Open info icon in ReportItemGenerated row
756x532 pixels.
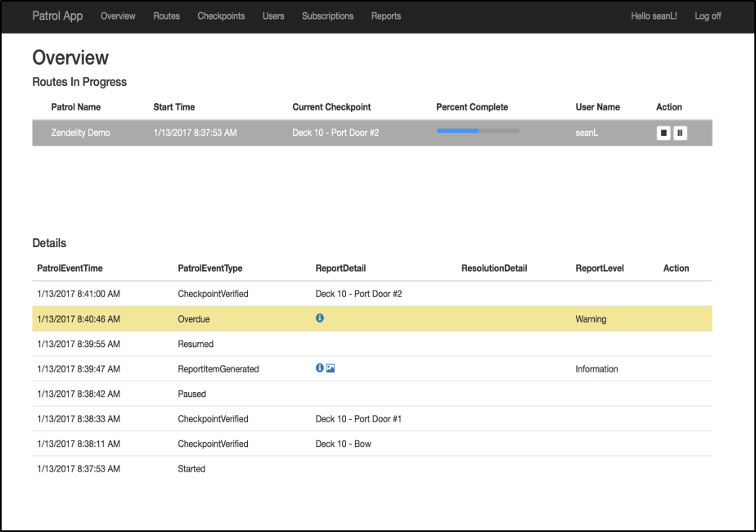(x=320, y=368)
